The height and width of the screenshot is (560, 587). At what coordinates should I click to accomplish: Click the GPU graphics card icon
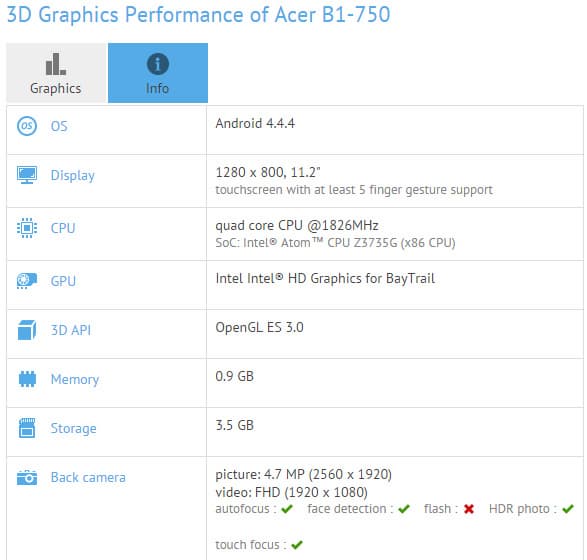click(x=27, y=281)
